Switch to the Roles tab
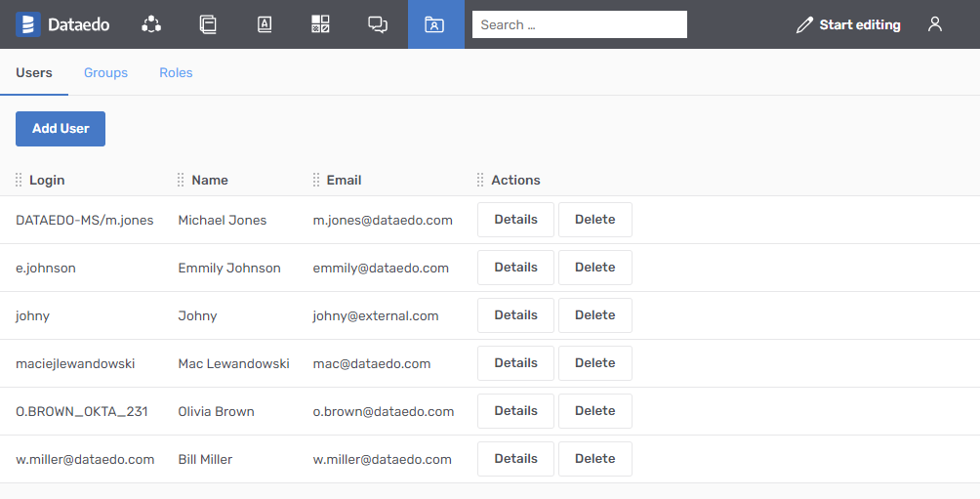Image resolution: width=980 pixels, height=499 pixels. pos(176,73)
